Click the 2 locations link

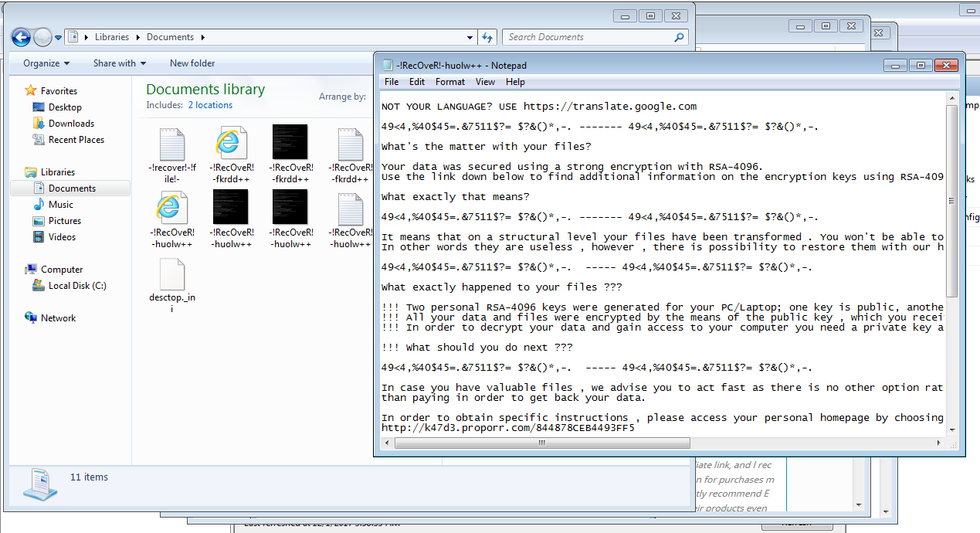click(210, 105)
